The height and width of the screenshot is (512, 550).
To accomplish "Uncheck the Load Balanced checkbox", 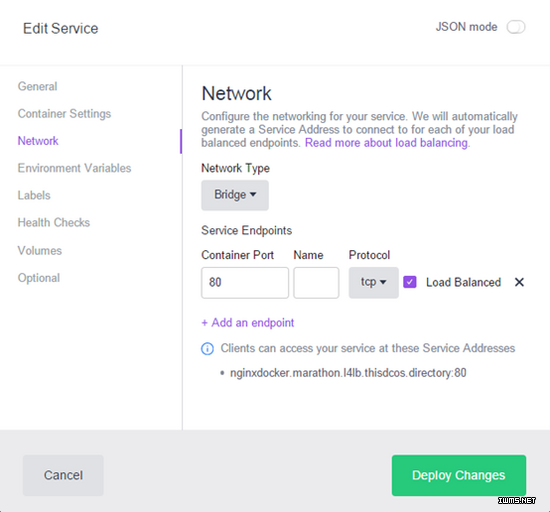I will [x=410, y=282].
